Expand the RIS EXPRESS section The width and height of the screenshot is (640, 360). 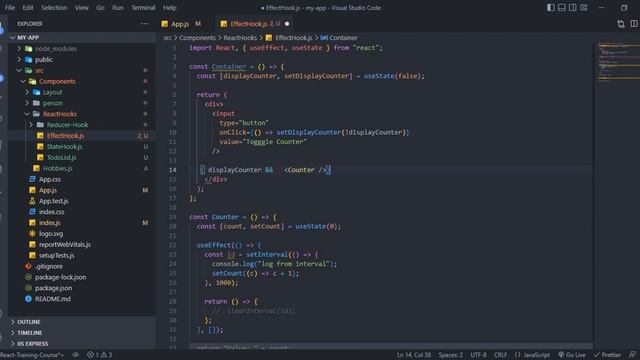[82, 344]
